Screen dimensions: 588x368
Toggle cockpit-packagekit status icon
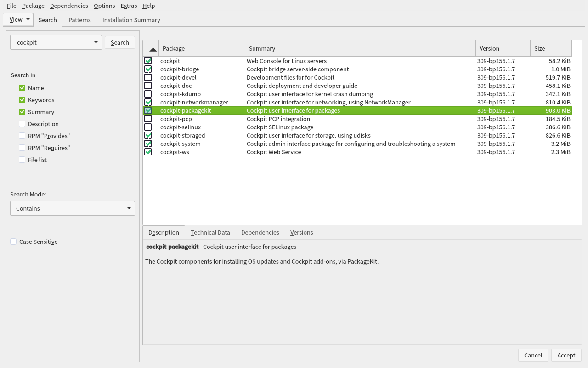pyautogui.click(x=148, y=110)
